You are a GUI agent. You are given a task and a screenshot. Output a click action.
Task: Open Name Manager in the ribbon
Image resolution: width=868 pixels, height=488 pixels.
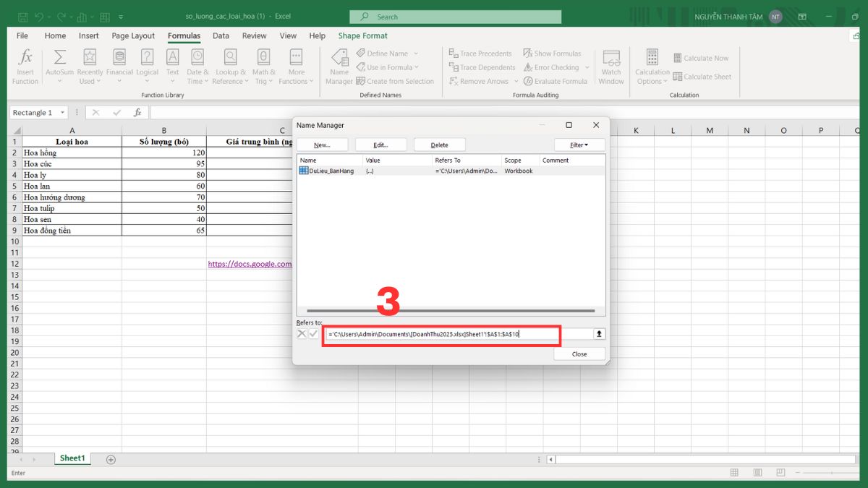[339, 66]
